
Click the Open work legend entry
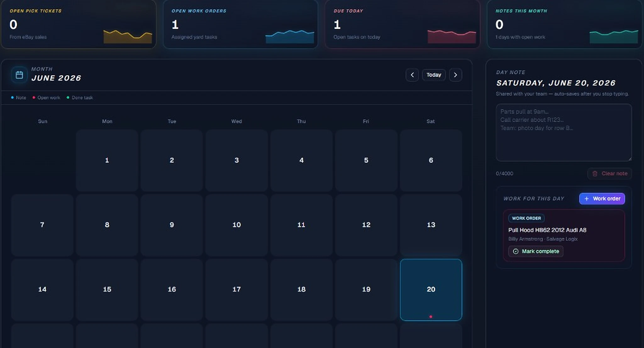46,98
